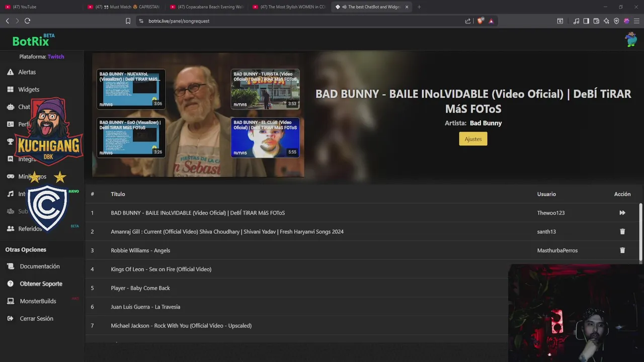Click username MasthurbaPerros
The height and width of the screenshot is (362, 644).
tap(557, 250)
